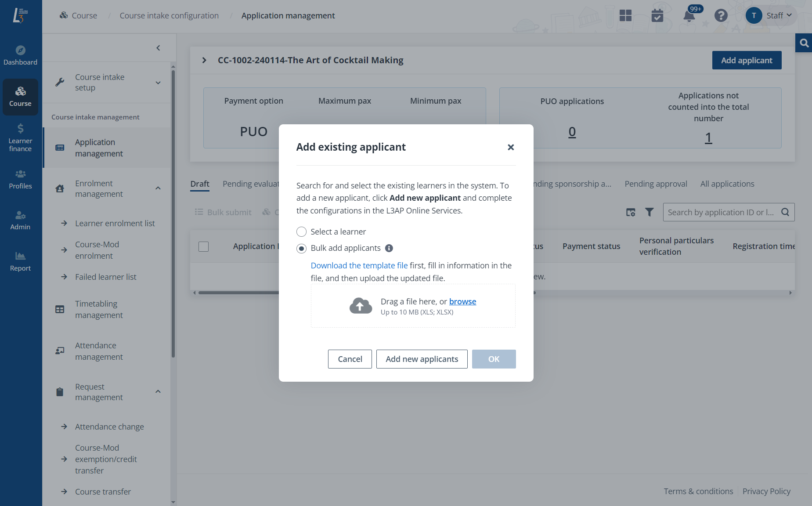Select the 'Select a learner' radio option
The width and height of the screenshot is (812, 506).
(302, 231)
